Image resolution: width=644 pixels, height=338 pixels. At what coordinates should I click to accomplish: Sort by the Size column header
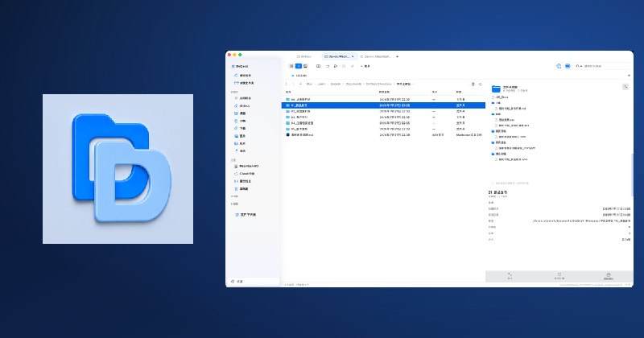[435, 92]
